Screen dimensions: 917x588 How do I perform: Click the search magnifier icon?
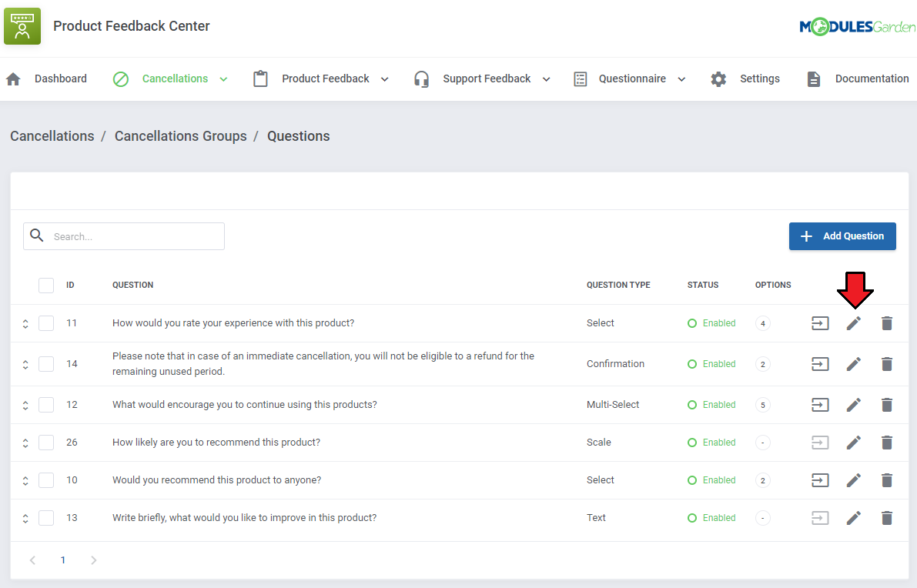[37, 236]
